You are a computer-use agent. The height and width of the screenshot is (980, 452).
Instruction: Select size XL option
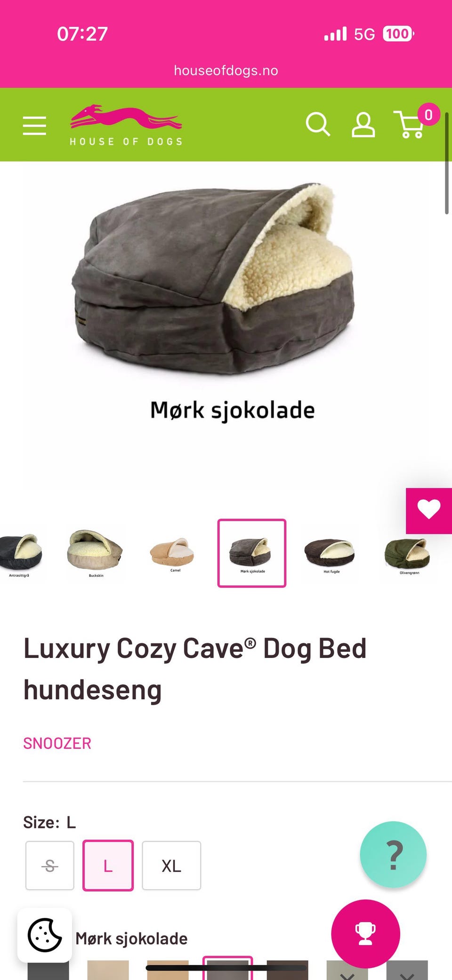point(171,866)
